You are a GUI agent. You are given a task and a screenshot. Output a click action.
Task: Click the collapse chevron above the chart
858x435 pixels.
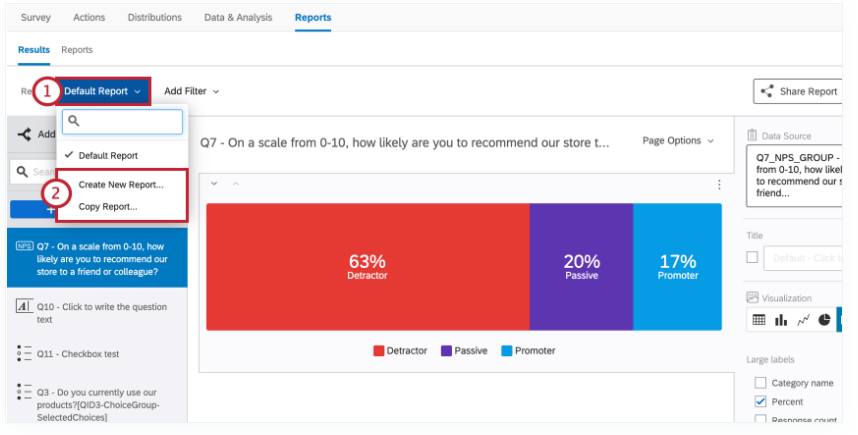tap(215, 185)
